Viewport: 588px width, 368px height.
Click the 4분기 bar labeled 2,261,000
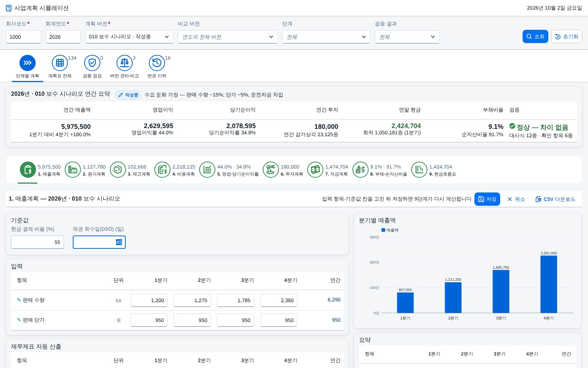[549, 284]
